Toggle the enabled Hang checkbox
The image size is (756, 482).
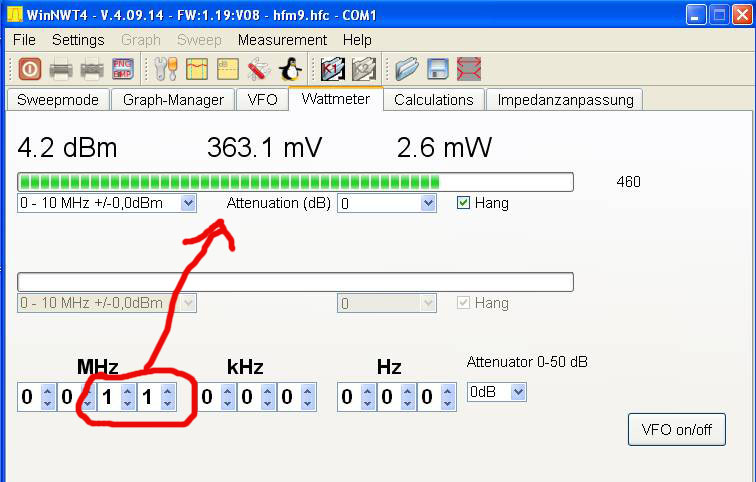pyautogui.click(x=463, y=203)
